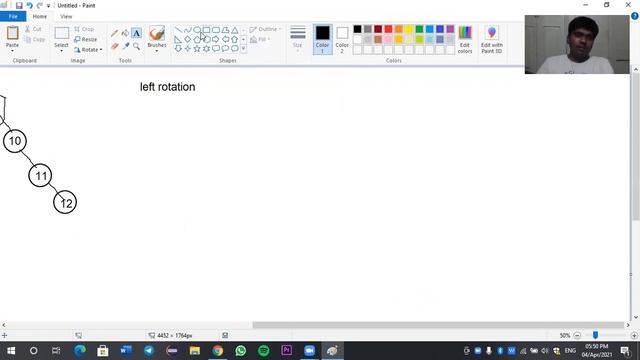The image size is (640, 360).
Task: Select the Magnifier tool
Action: point(136,47)
